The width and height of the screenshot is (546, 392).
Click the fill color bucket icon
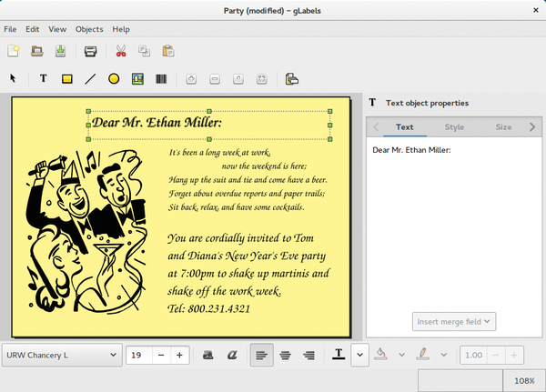click(380, 355)
